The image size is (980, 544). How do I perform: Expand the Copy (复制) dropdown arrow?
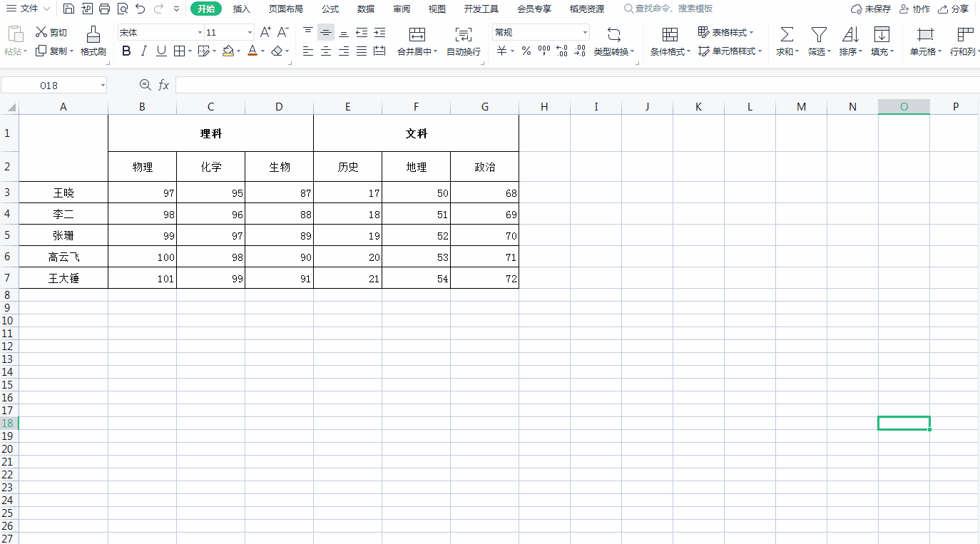point(71,51)
